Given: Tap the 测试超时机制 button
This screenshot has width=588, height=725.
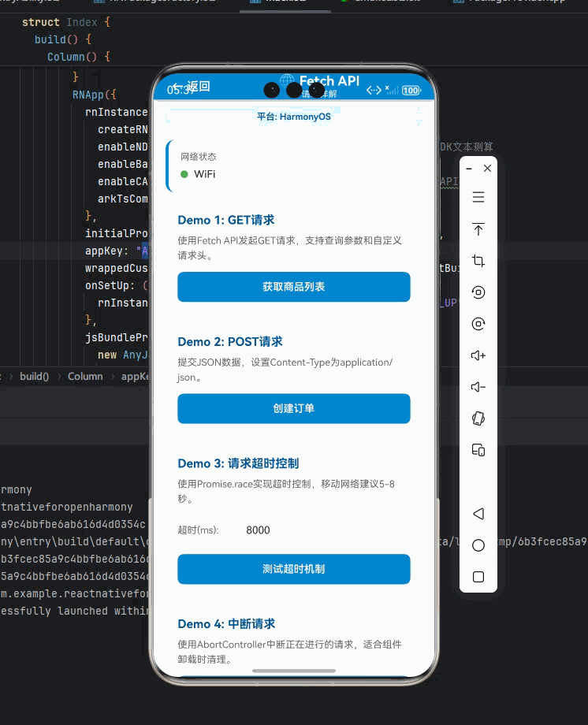Looking at the screenshot, I should [x=294, y=569].
